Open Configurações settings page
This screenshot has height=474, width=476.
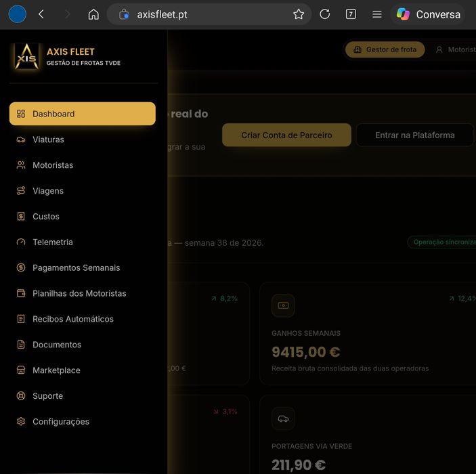point(83,422)
